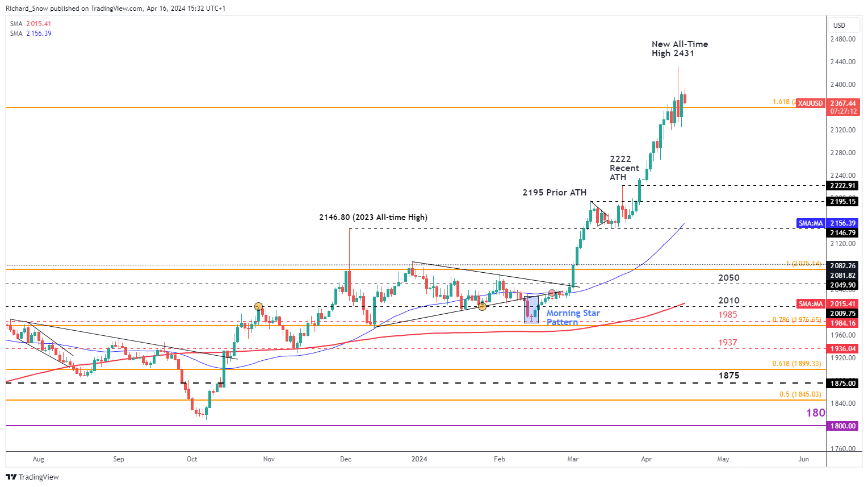Click the Dec label on time axis

point(346,459)
